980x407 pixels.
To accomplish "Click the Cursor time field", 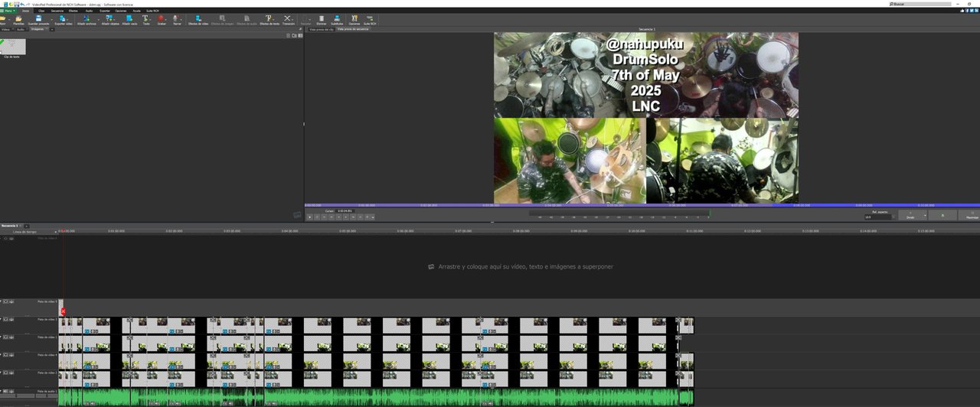I will tap(345, 211).
